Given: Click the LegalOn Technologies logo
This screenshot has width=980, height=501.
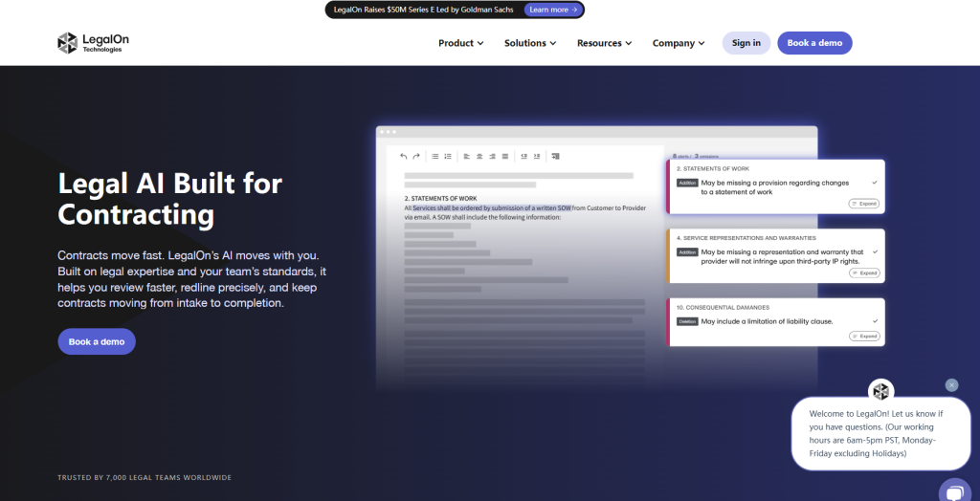Looking at the screenshot, I should click(93, 43).
